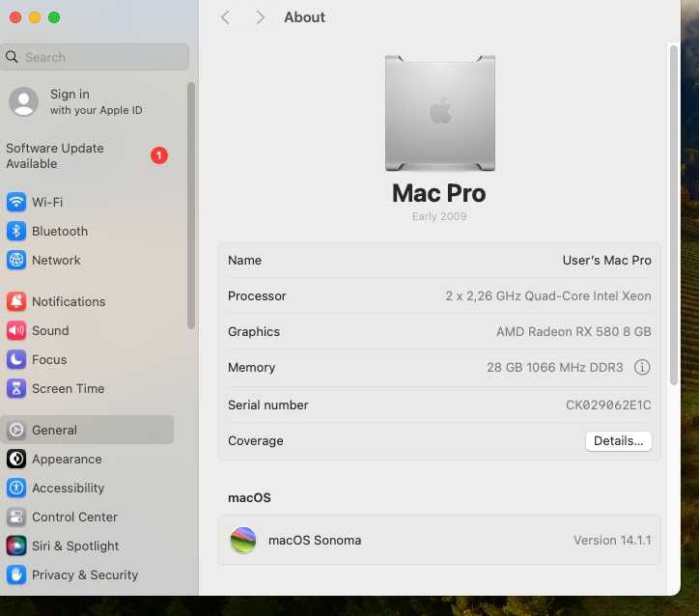Open Appearance icon

(x=16, y=459)
